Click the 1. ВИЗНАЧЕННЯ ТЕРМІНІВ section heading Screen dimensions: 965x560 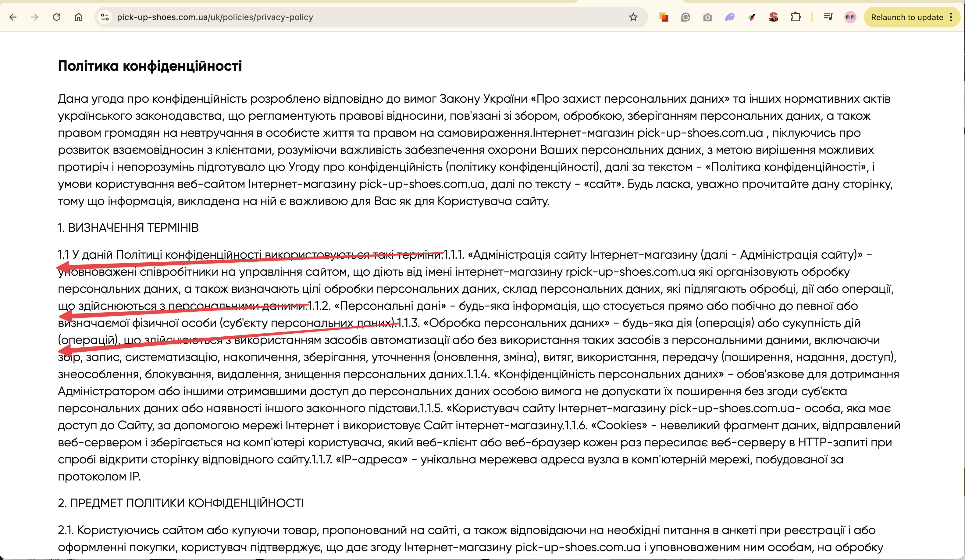coord(128,228)
